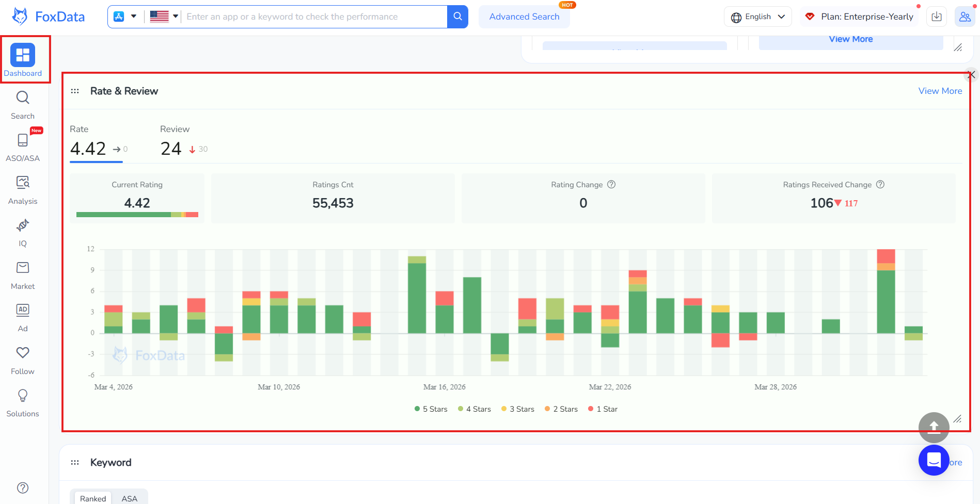Click the Follow heart icon
The width and height of the screenshot is (980, 504).
point(23,353)
